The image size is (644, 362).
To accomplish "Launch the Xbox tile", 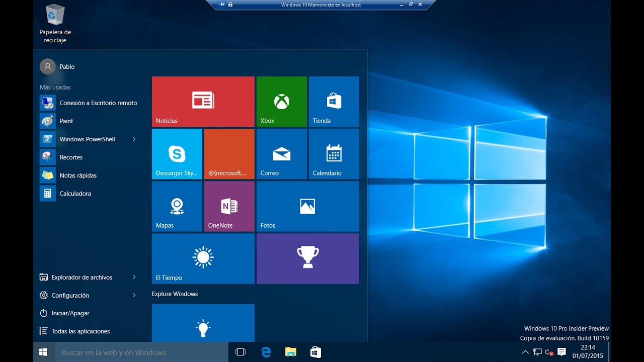I will click(281, 102).
